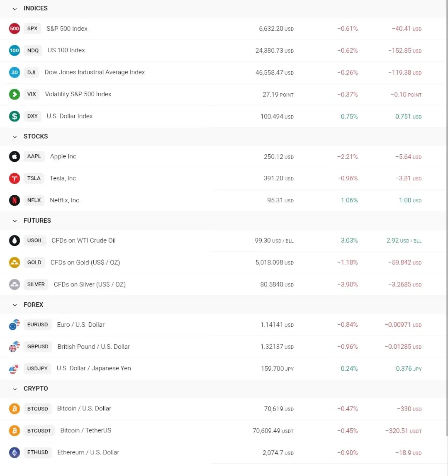The height and width of the screenshot is (476, 448).
Task: Click the BTCUSDT ticker badge
Action: (39, 430)
